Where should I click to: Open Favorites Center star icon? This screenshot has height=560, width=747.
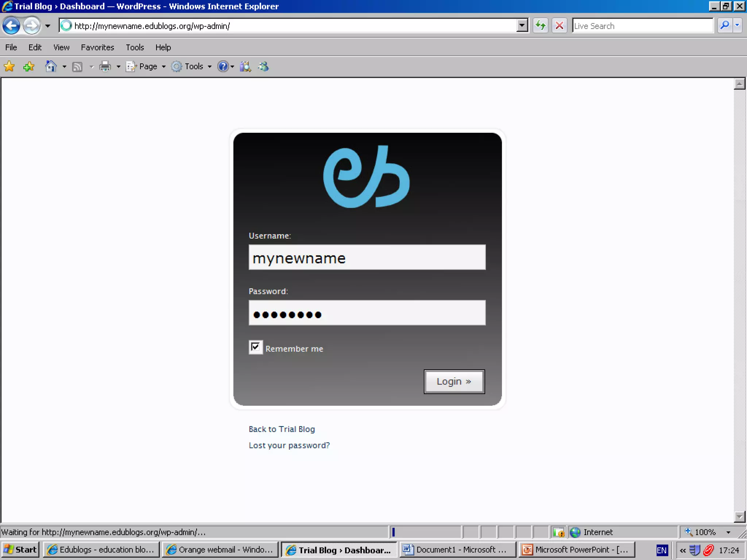pos(9,66)
